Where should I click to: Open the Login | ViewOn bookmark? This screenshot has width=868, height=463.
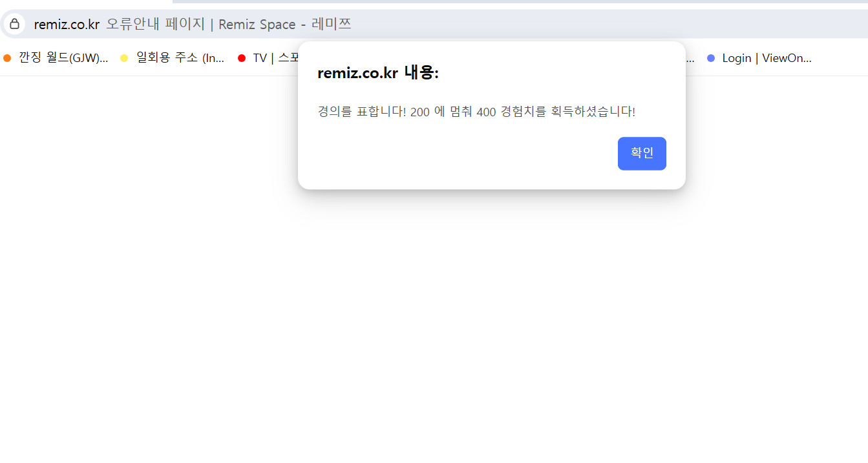[x=760, y=58]
